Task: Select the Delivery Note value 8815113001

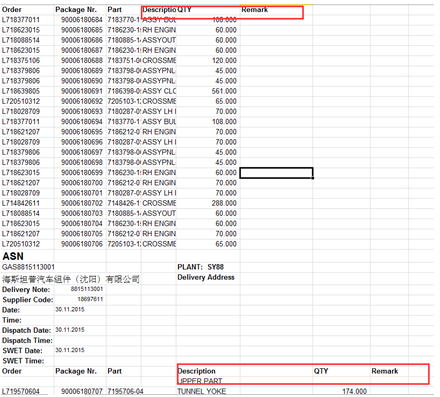Action: pos(87,289)
